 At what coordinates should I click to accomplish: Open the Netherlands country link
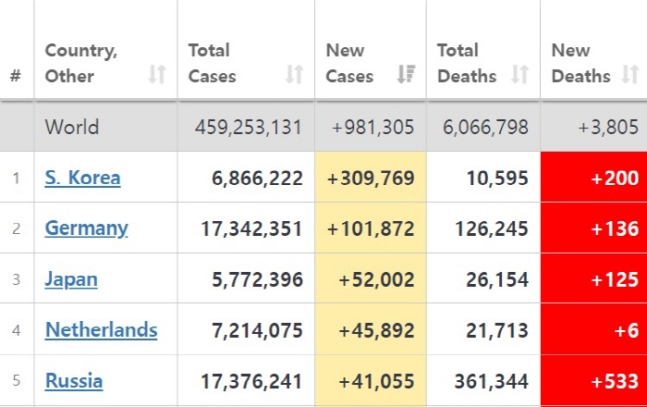[x=101, y=330]
